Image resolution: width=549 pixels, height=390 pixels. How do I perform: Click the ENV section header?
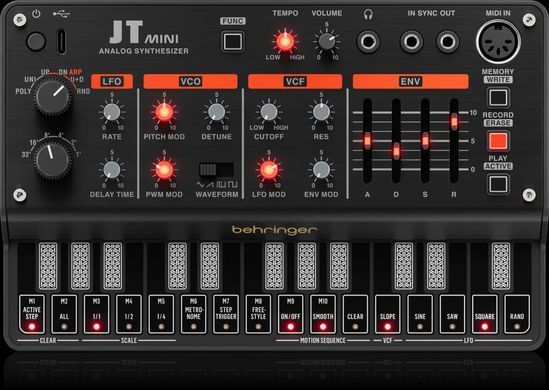pos(410,81)
